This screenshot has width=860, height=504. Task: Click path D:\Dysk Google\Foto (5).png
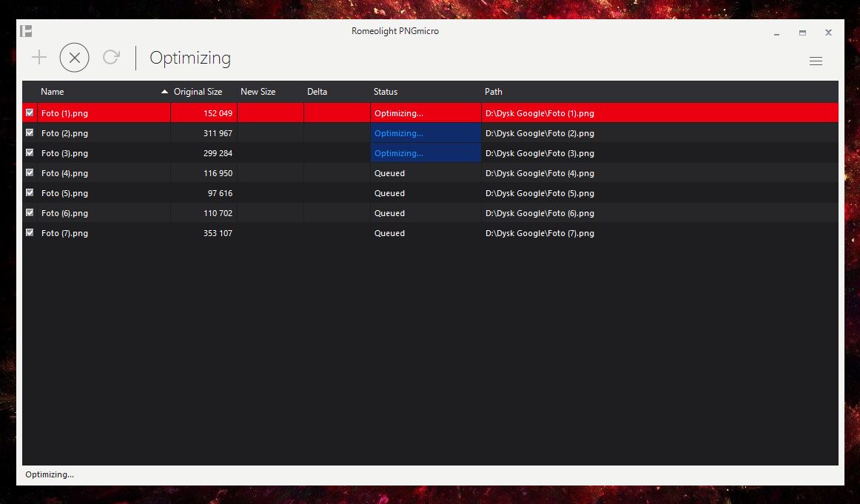pos(540,193)
